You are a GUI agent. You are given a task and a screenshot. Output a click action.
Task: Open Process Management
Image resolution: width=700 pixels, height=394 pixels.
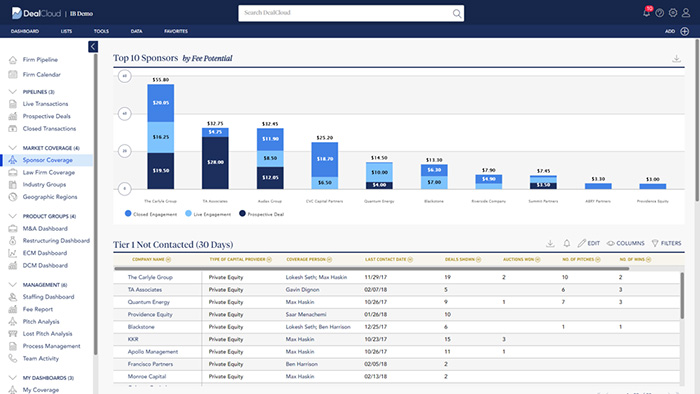(x=51, y=346)
